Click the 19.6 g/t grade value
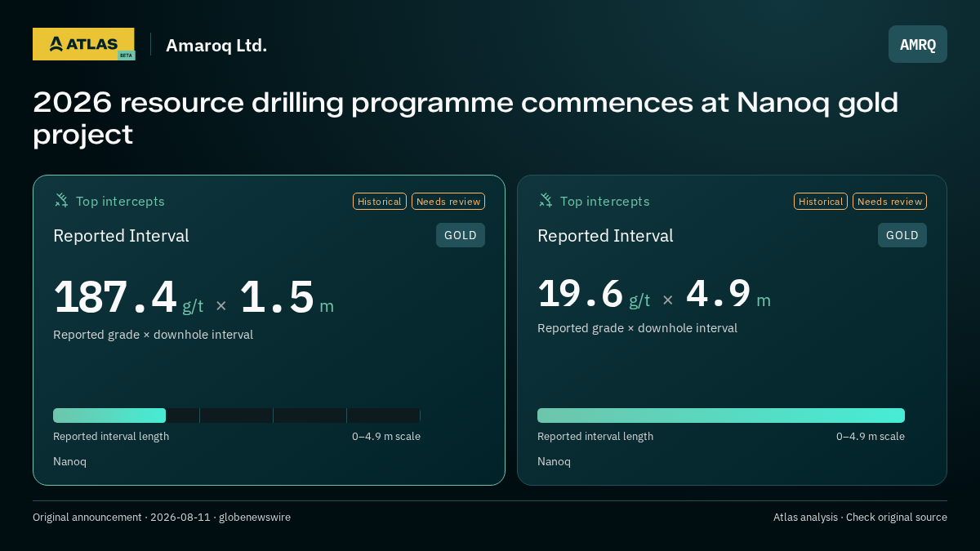Screen dimensions: 980x551 point(594,294)
